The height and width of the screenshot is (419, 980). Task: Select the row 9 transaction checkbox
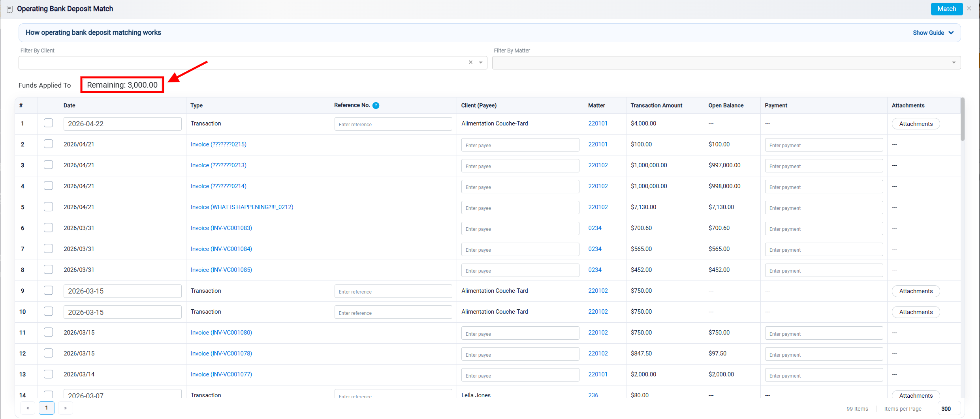tap(48, 290)
